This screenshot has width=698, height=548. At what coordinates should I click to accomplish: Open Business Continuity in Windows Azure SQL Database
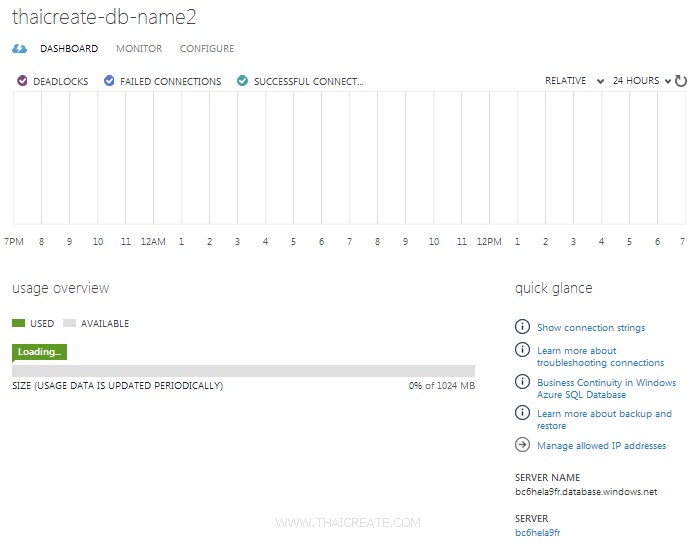606,389
